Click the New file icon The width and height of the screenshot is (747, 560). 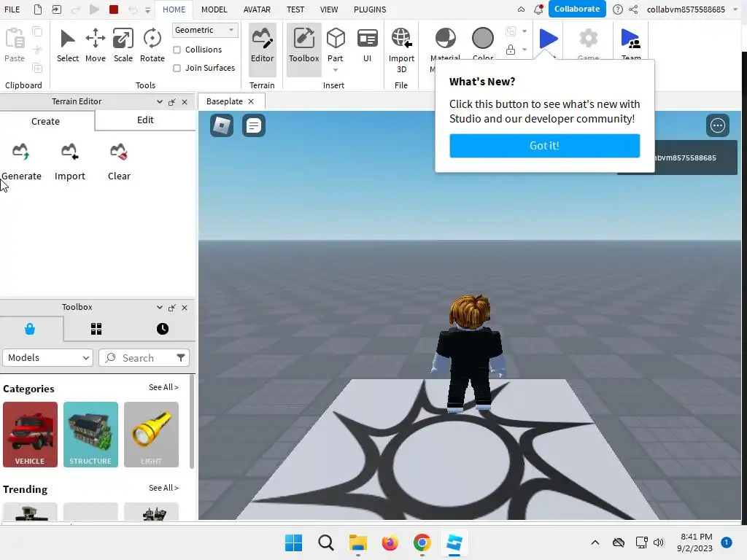tap(38, 9)
